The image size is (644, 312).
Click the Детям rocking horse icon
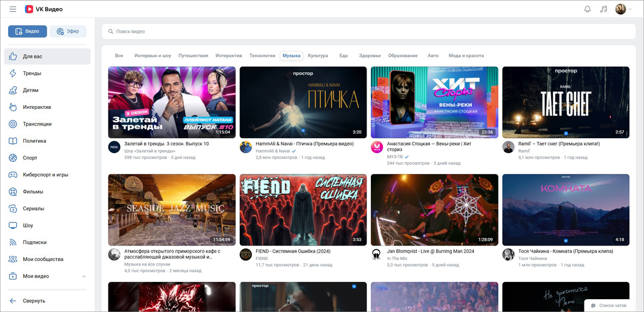(x=13, y=90)
